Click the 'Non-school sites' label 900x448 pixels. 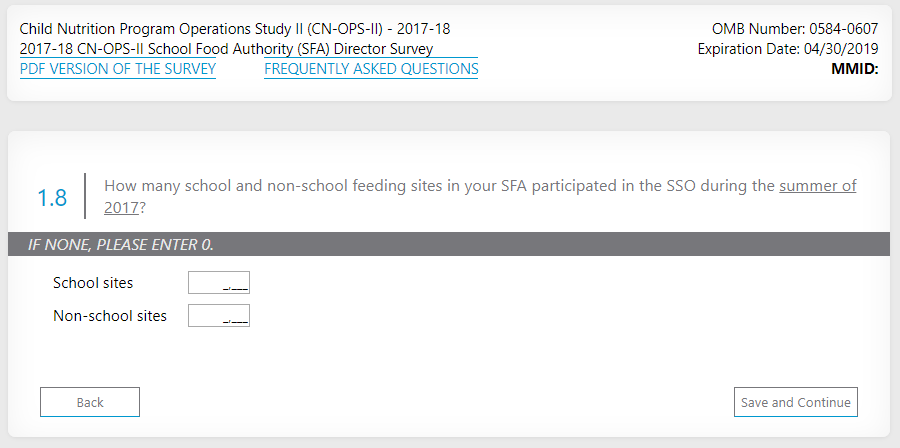pyautogui.click(x=110, y=316)
